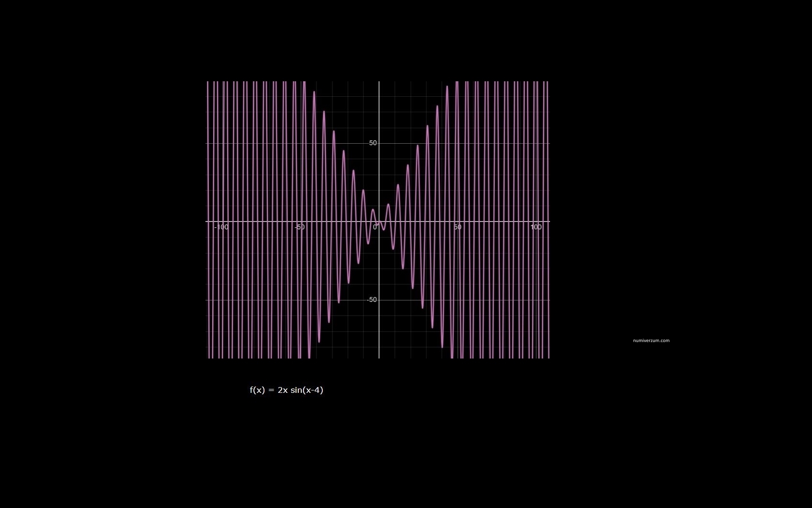Click the left end of the x-axis
This screenshot has width=812, height=508.
point(207,222)
